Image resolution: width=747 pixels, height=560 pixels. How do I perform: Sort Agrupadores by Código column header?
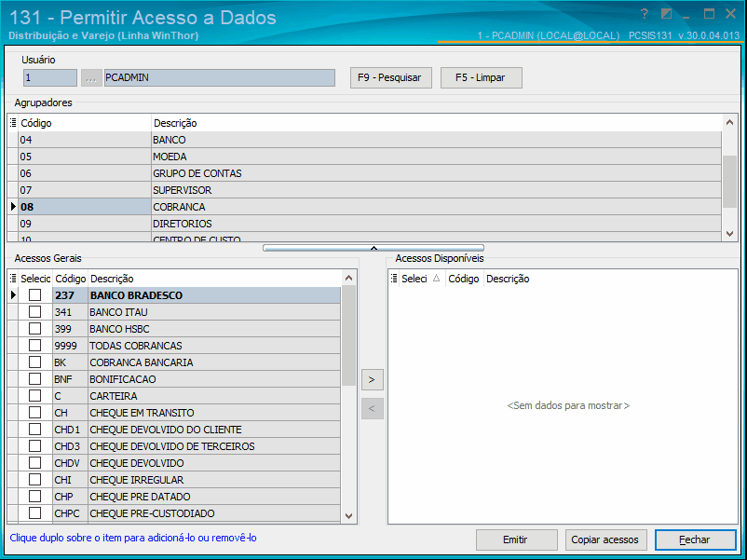85,123
